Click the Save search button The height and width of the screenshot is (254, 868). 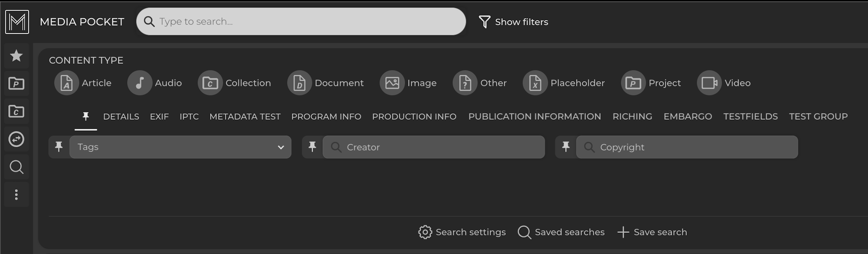pyautogui.click(x=652, y=232)
